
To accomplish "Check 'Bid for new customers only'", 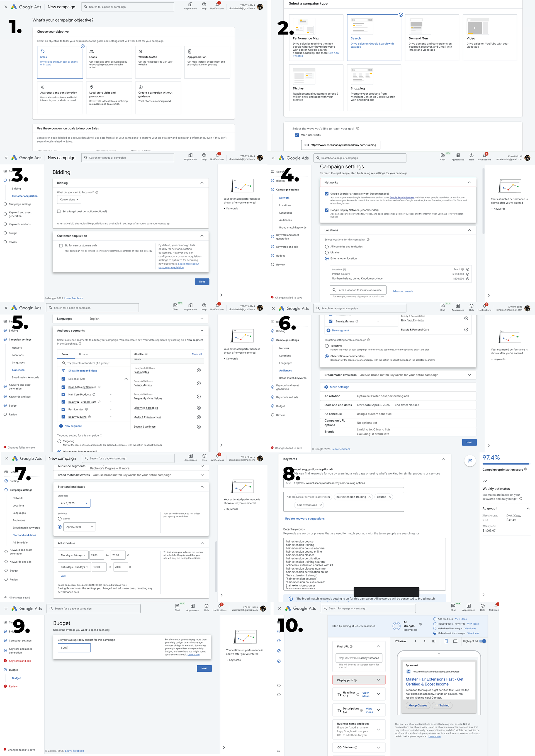I will point(61,246).
